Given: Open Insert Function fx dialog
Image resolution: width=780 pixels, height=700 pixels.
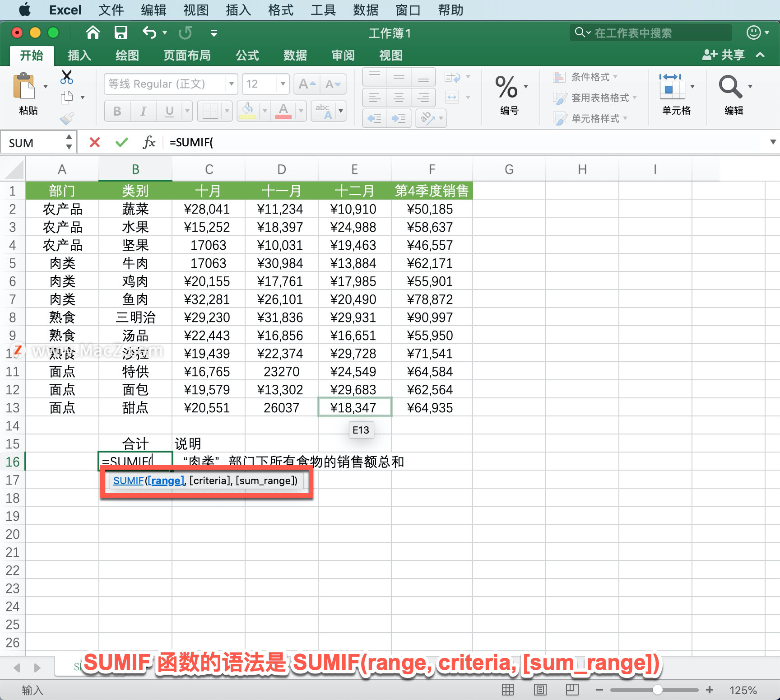Looking at the screenshot, I should (149, 143).
